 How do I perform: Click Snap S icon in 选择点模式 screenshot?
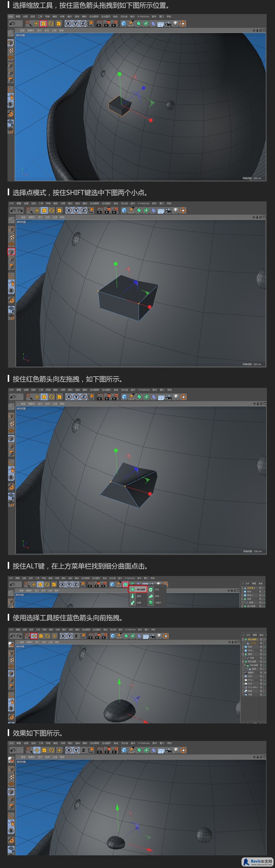[11, 291]
